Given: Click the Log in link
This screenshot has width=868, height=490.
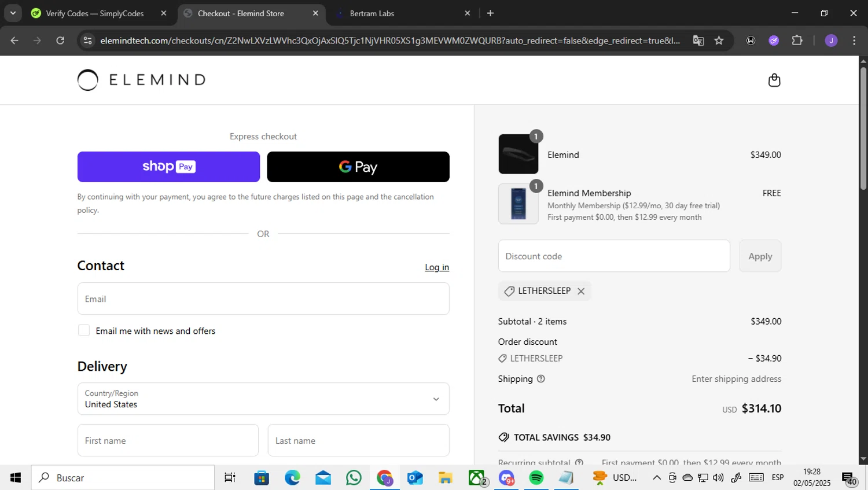Looking at the screenshot, I should point(437,267).
